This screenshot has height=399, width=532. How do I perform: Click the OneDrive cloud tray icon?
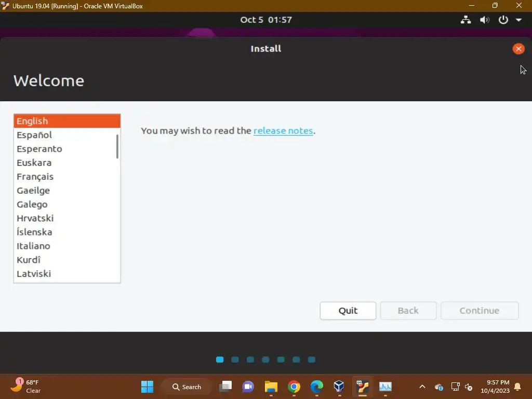click(x=438, y=387)
